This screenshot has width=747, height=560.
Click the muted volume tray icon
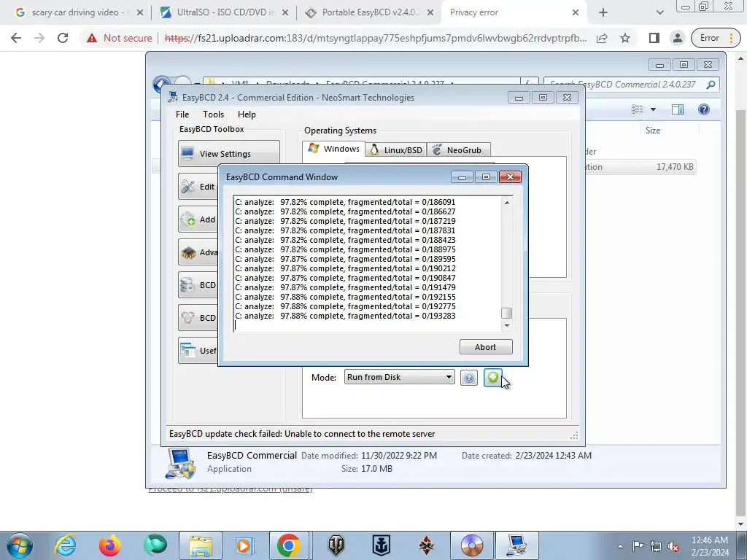point(673,546)
